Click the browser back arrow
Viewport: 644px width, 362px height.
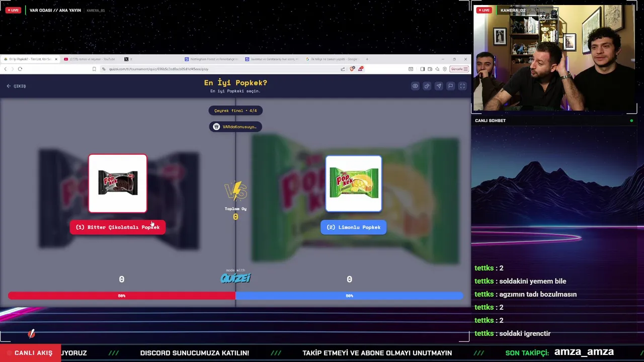(x=6, y=69)
